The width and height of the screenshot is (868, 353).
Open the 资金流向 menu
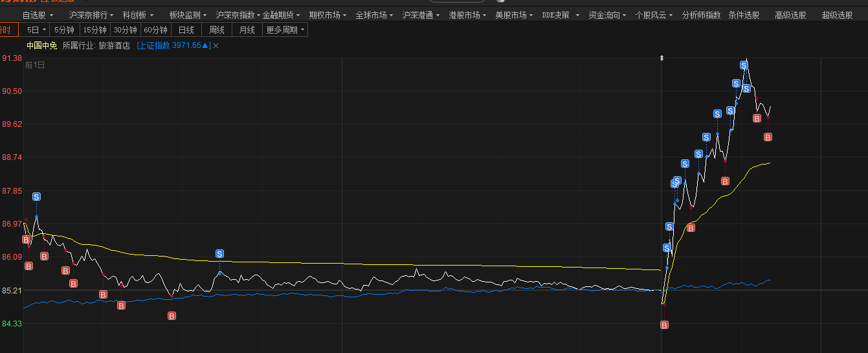click(608, 15)
